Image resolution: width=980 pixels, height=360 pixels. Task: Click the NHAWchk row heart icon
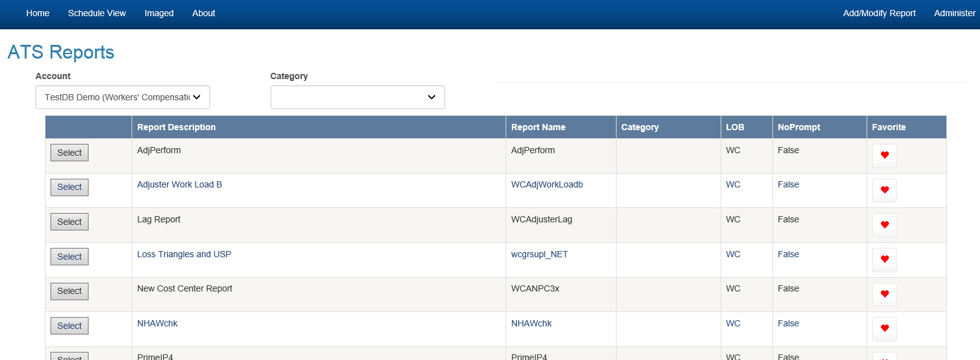[x=884, y=328]
